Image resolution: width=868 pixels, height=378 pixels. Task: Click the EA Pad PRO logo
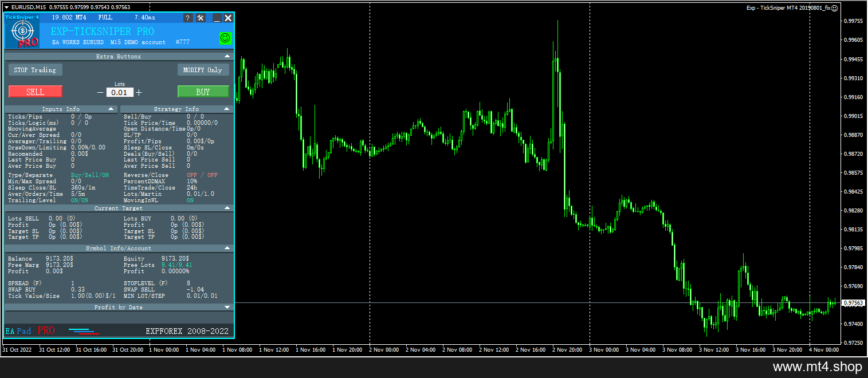[30, 330]
